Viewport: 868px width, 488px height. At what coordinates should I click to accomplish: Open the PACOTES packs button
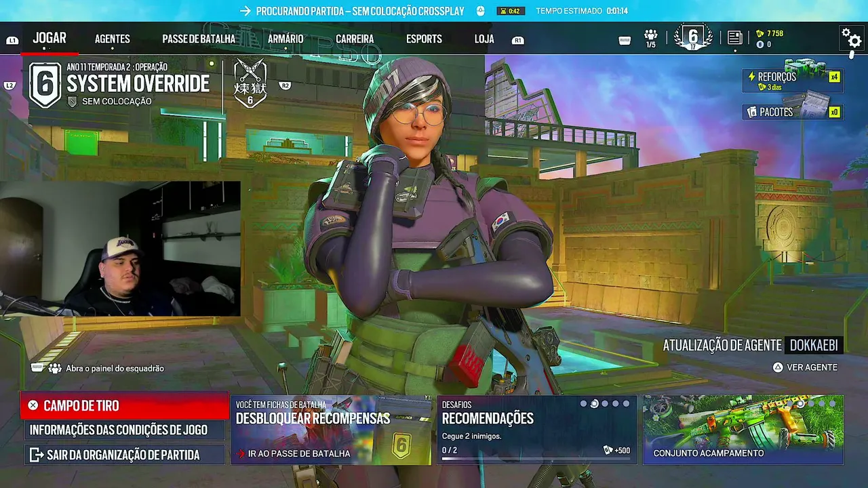click(x=792, y=112)
